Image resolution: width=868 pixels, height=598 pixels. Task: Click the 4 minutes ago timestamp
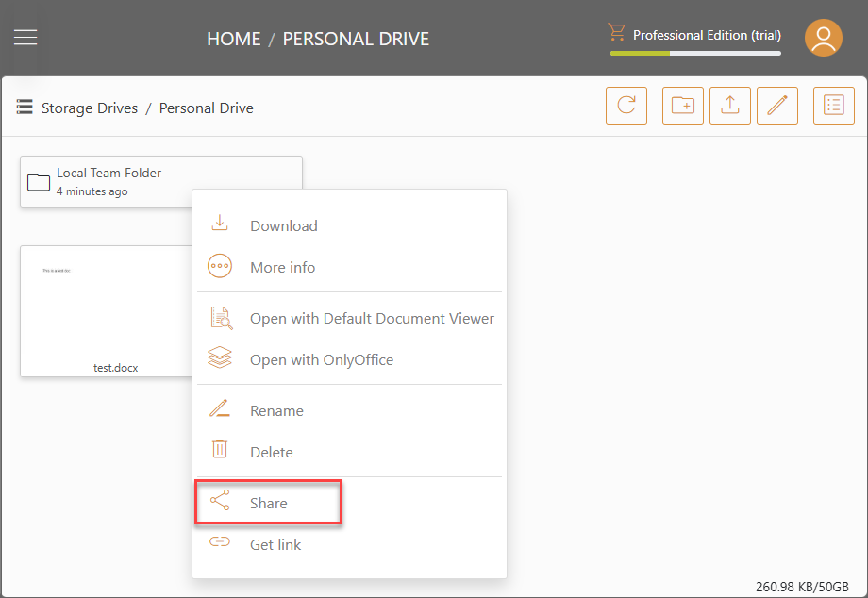[92, 191]
